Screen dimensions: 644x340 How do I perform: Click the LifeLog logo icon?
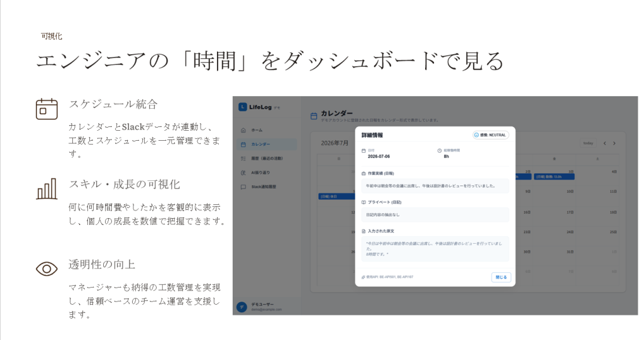coord(242,107)
